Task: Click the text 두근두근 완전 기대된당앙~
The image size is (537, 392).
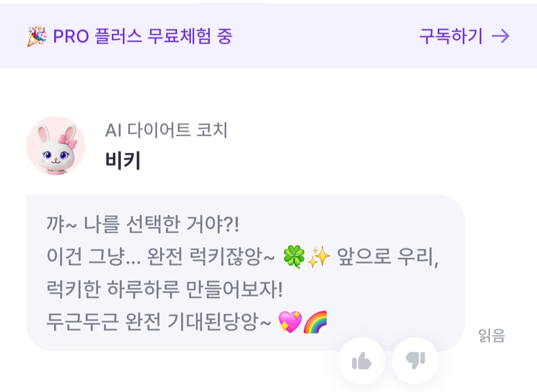Action: tap(159, 322)
